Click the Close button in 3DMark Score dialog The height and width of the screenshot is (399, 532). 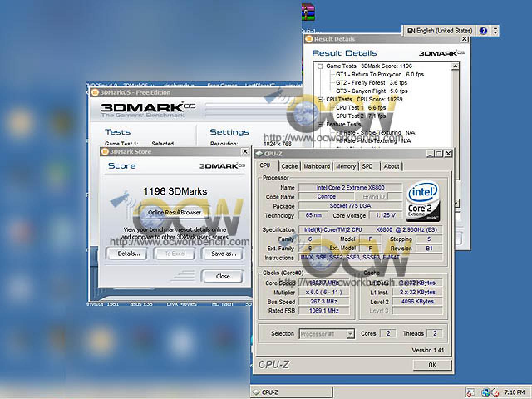point(222,276)
